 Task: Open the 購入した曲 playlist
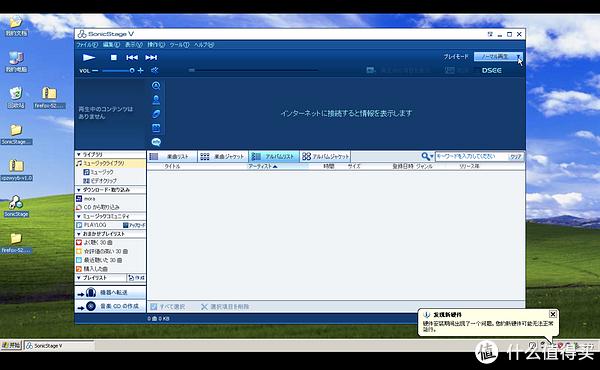pyautogui.click(x=92, y=269)
